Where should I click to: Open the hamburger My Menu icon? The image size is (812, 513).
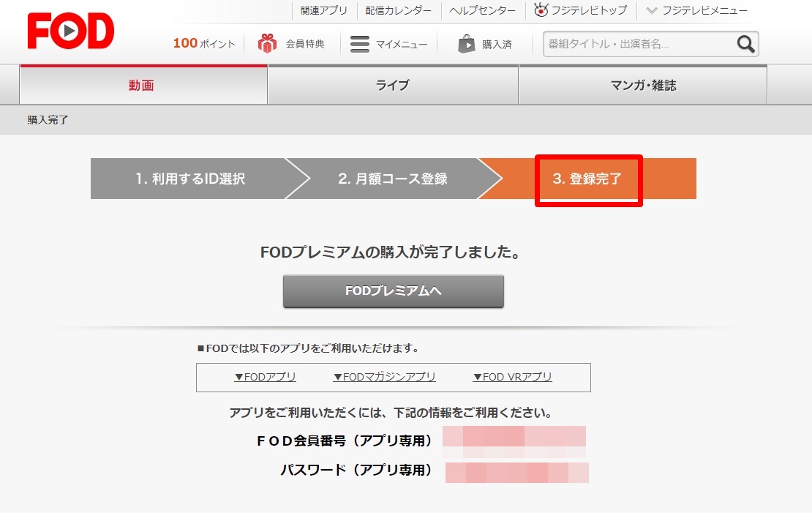coord(360,44)
